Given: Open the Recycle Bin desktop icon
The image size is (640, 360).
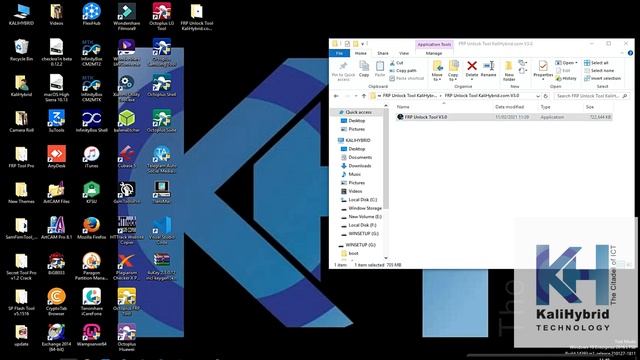Looking at the screenshot, I should (x=21, y=50).
